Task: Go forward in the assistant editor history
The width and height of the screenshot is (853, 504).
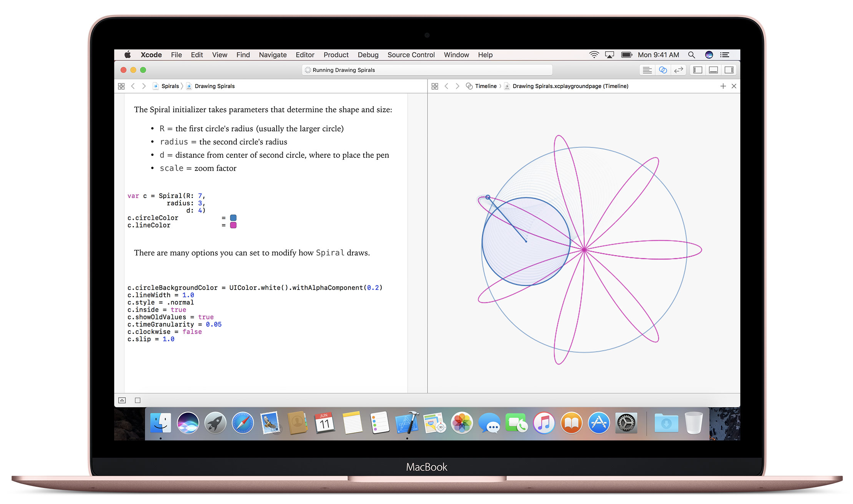Action: [x=458, y=86]
